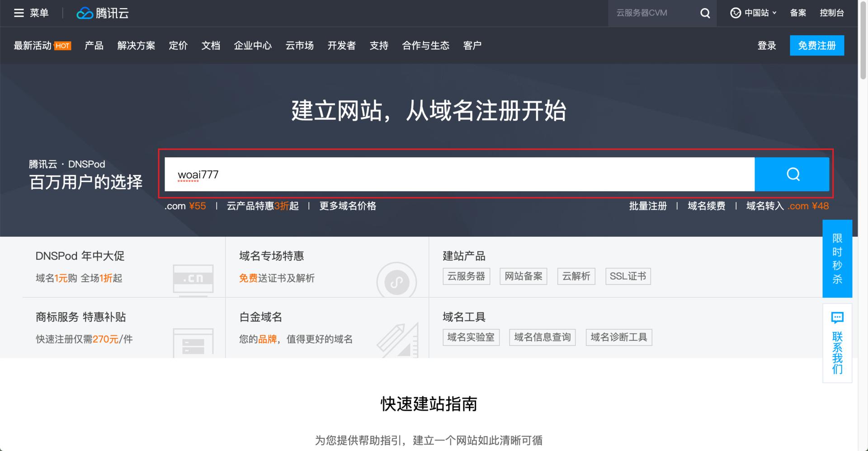Image resolution: width=868 pixels, height=451 pixels.
Task: Start the domain search with the blue magnifier button
Action: click(x=793, y=174)
